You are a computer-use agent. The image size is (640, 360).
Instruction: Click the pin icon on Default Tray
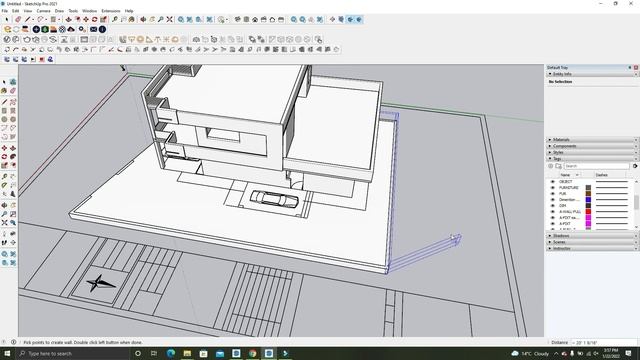tap(630, 67)
